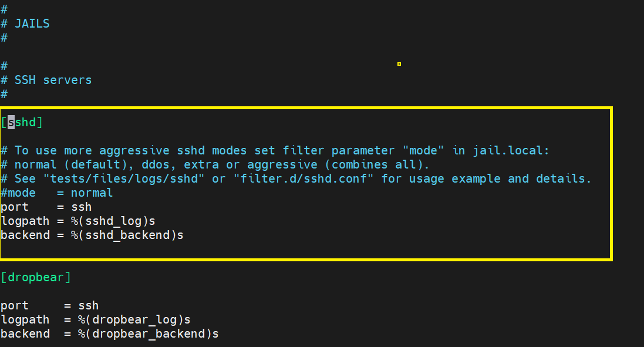
Task: Click the highlighted cursor block in [sshd]
Action: (x=11, y=123)
